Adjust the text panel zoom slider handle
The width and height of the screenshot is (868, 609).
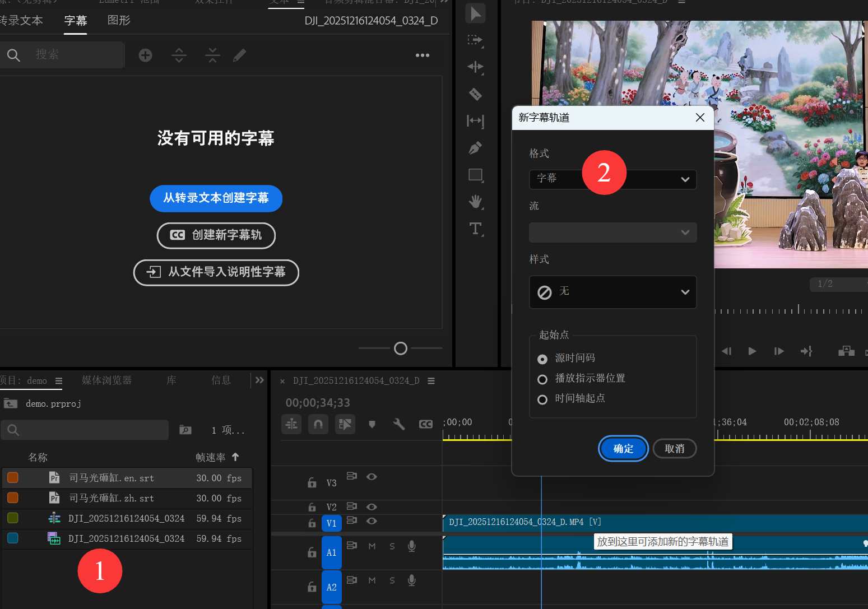tap(401, 348)
